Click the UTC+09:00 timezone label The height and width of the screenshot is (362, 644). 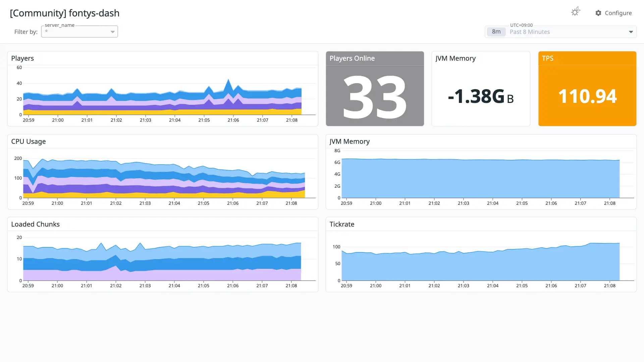[521, 25]
